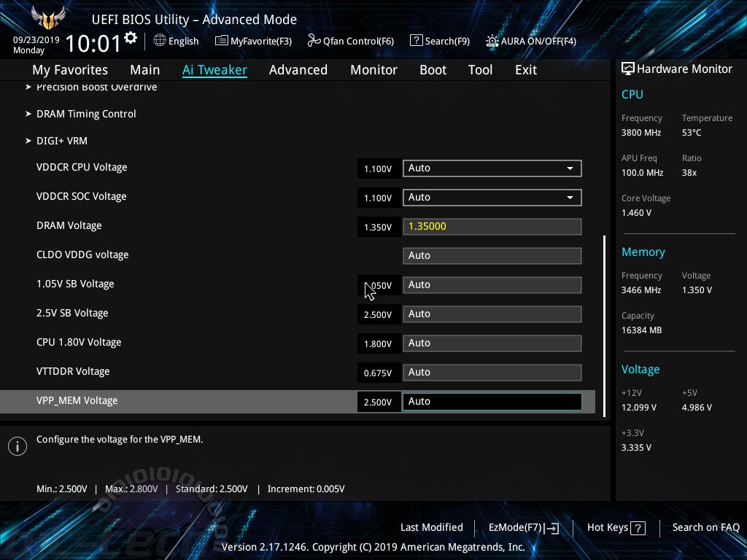Select the VPP_MEM Voltage label
Image resolution: width=747 pixels, height=560 pixels.
point(77,401)
